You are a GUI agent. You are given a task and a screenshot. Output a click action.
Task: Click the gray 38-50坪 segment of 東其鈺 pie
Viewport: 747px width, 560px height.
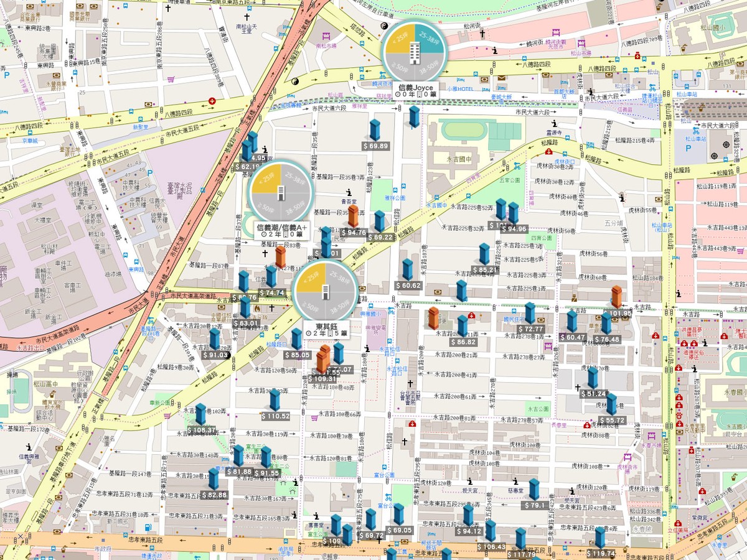pos(342,306)
